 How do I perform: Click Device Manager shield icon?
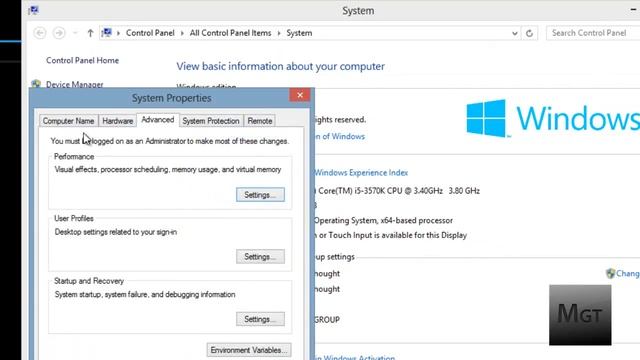click(36, 84)
